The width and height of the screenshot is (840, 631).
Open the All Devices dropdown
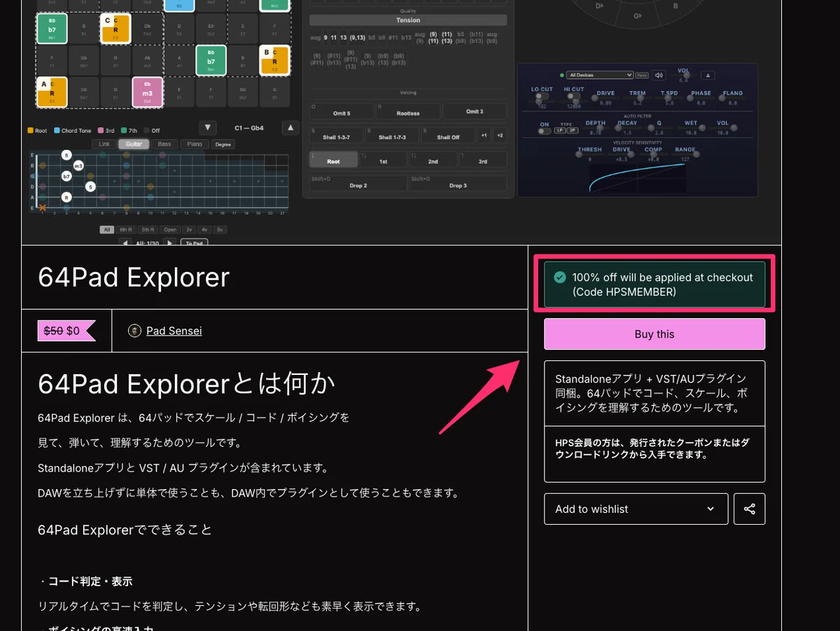coord(601,75)
